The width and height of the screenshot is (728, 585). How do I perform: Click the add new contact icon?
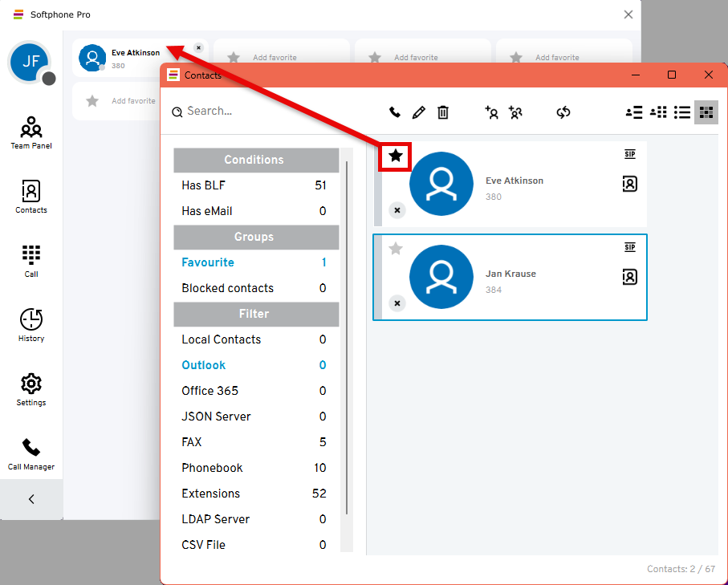(x=492, y=112)
